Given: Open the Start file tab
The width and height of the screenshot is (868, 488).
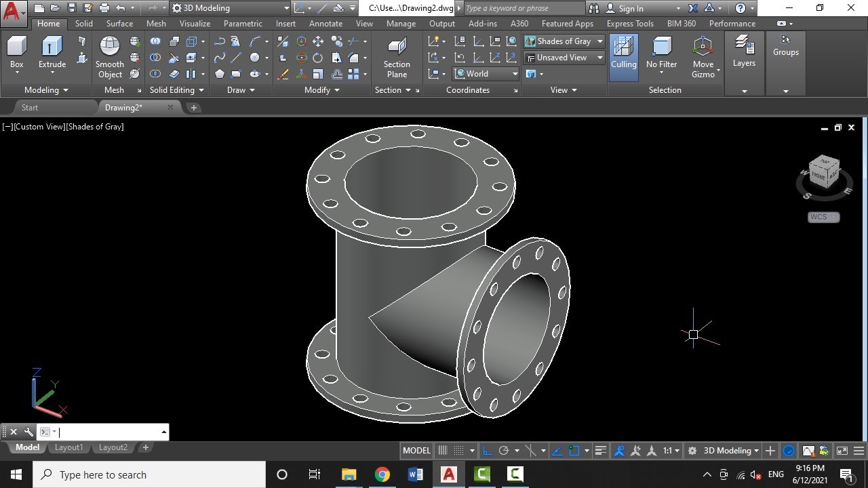Looking at the screenshot, I should tap(30, 107).
